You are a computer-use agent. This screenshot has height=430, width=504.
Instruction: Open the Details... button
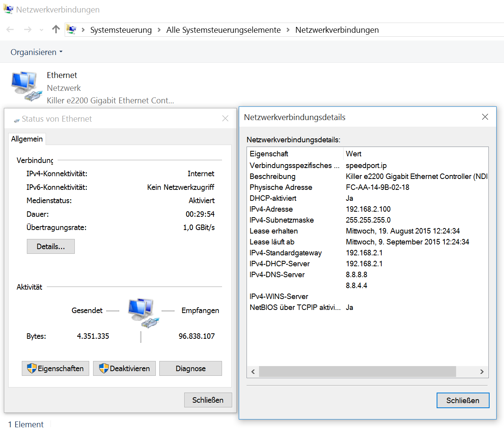point(51,246)
